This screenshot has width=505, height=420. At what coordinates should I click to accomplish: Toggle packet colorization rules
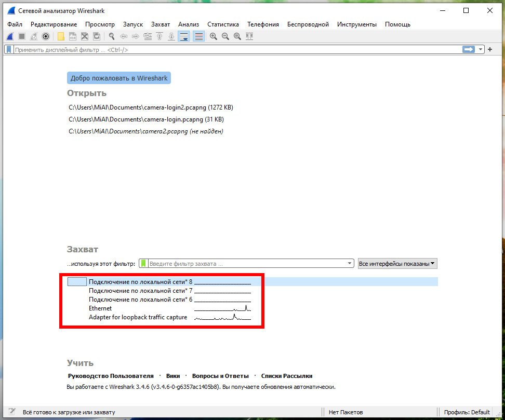click(198, 36)
